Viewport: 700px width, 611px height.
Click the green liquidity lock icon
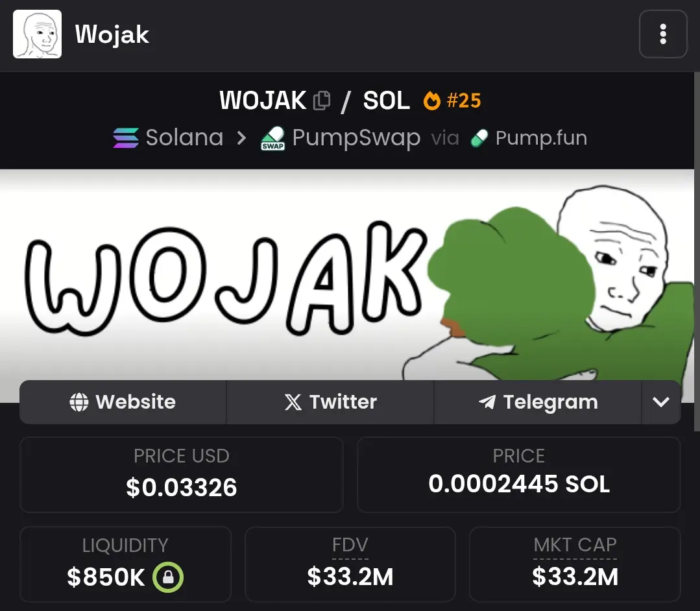point(168,577)
